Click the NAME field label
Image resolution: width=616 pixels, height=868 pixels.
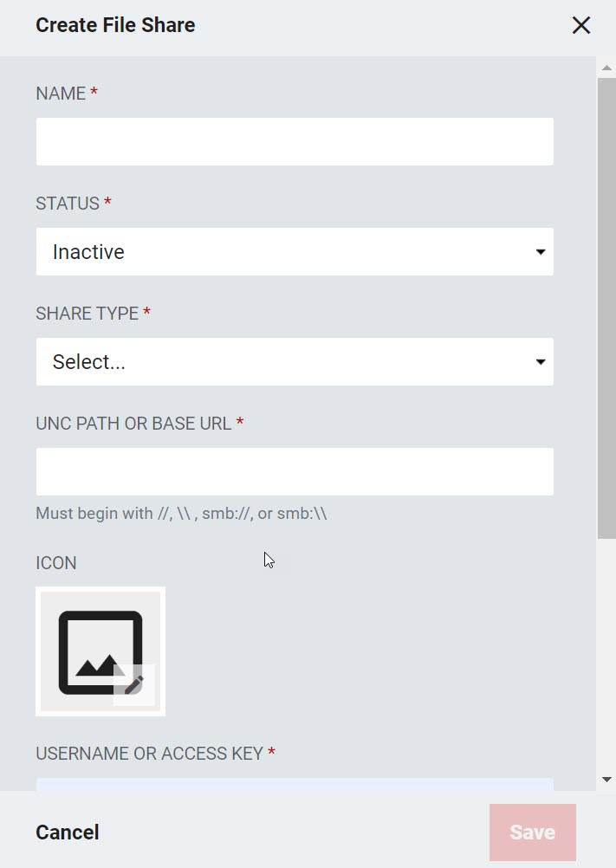(61, 93)
